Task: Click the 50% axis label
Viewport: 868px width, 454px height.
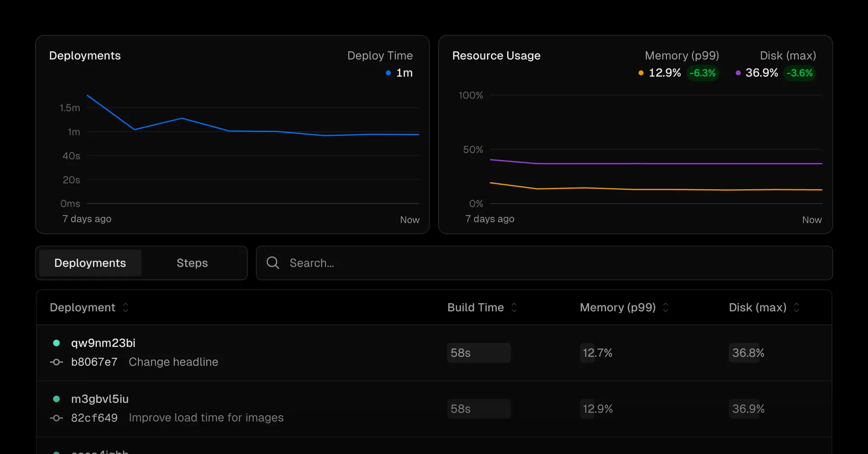Action: [x=473, y=150]
